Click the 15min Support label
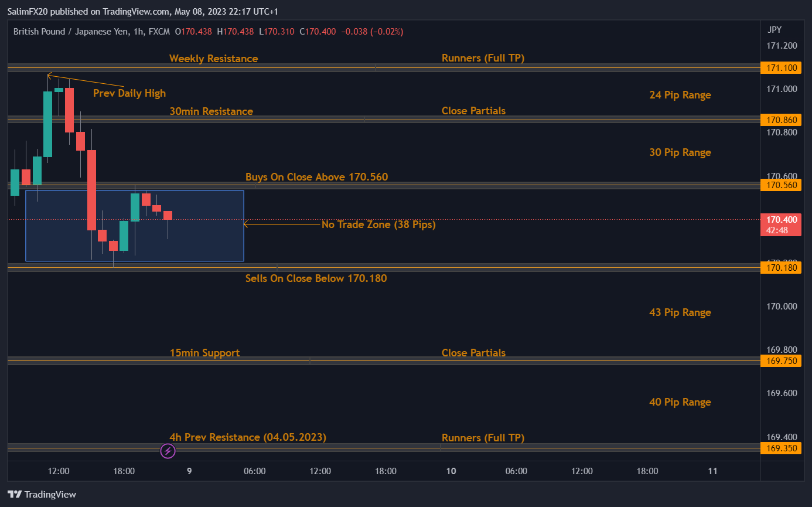The height and width of the screenshot is (507, 812). [x=204, y=353]
